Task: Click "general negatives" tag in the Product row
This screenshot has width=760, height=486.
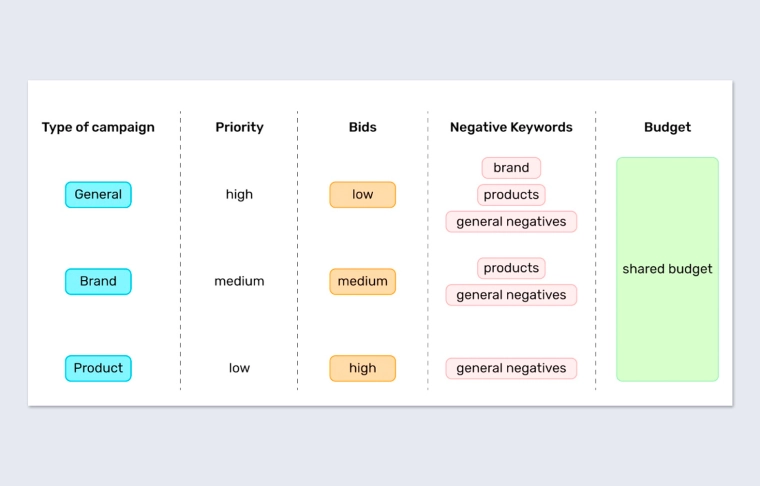Action: (x=511, y=368)
